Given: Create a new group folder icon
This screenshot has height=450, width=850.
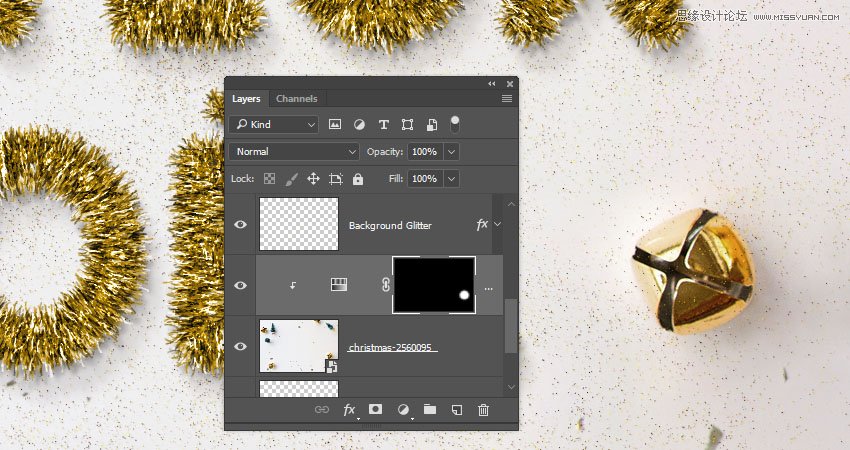Looking at the screenshot, I should tap(430, 409).
